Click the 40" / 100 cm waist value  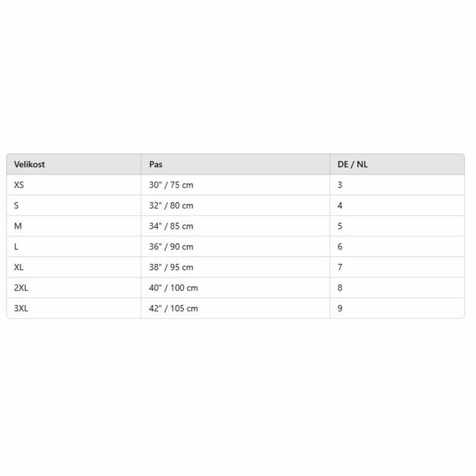174,288
